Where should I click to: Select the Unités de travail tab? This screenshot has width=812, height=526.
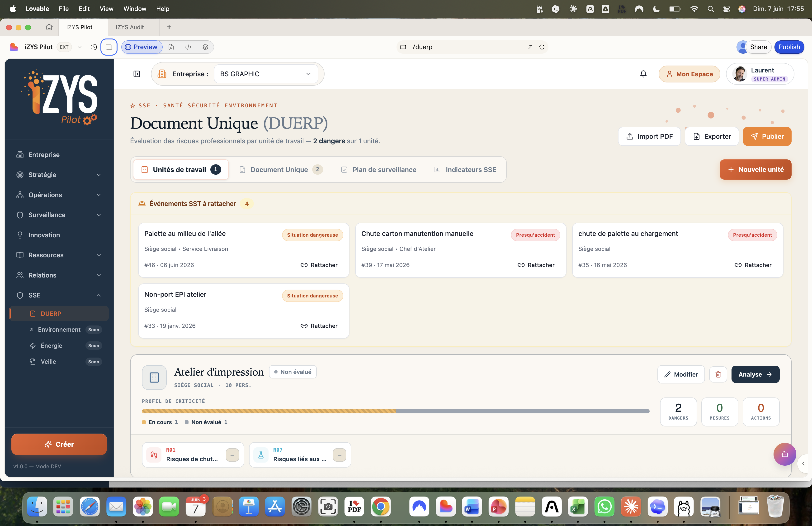pyautogui.click(x=181, y=170)
